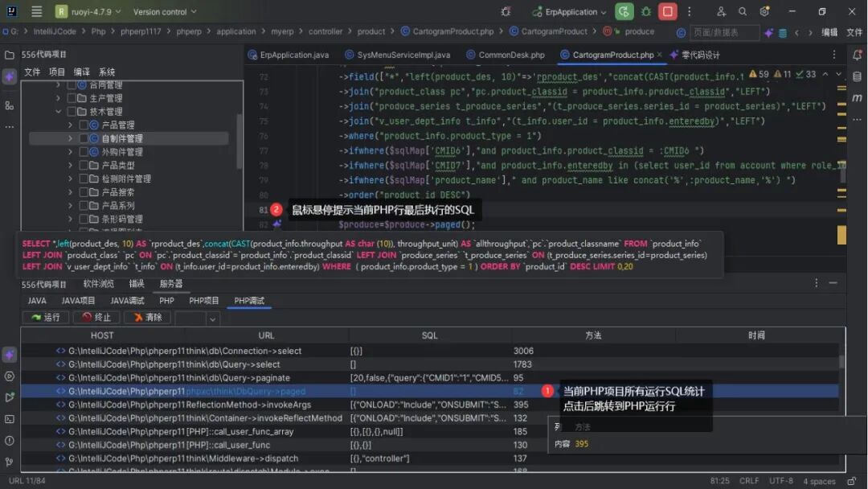Check the 产品管理 checkbox

[84, 125]
